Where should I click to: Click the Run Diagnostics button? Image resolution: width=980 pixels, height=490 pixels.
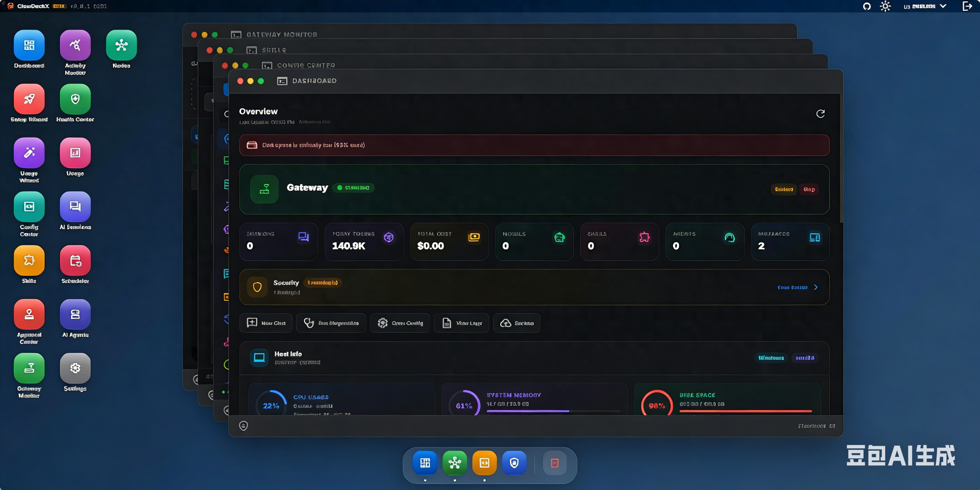(331, 323)
